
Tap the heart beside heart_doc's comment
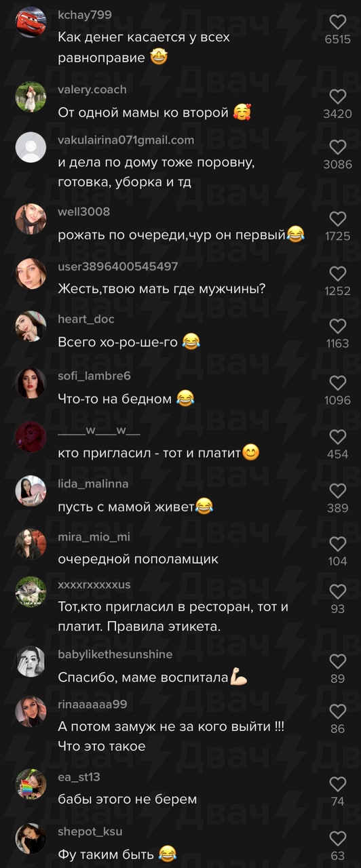point(337,326)
